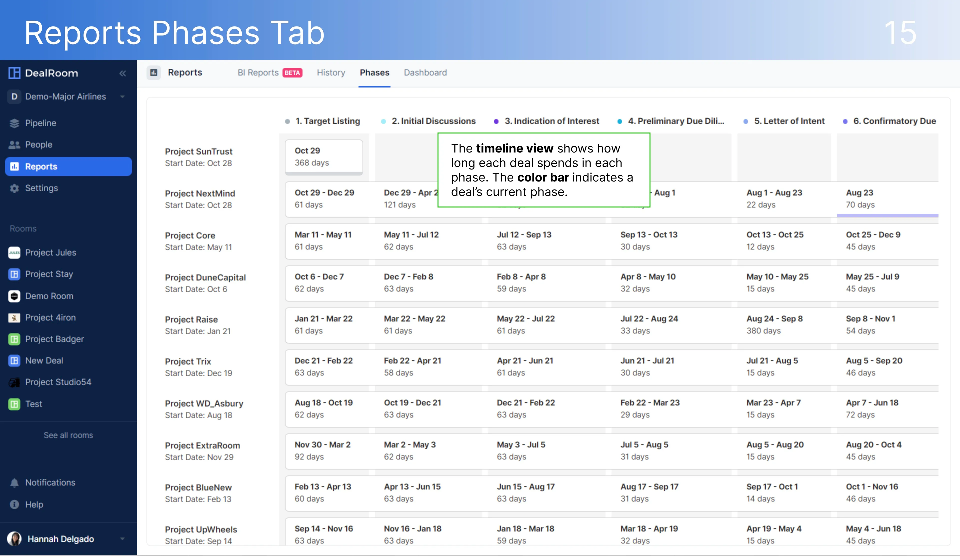Select the Project Badger room
Viewport: 960px width, 560px height.
click(x=54, y=339)
